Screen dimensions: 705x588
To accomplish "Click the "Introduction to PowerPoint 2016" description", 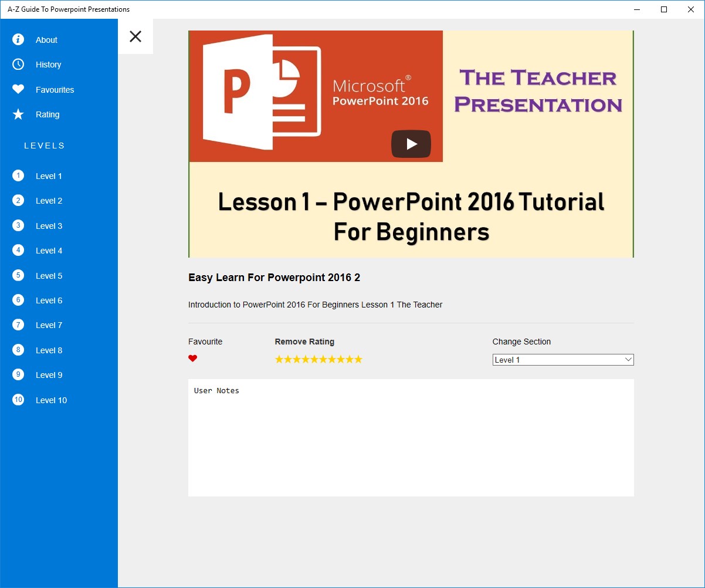I will click(x=315, y=305).
